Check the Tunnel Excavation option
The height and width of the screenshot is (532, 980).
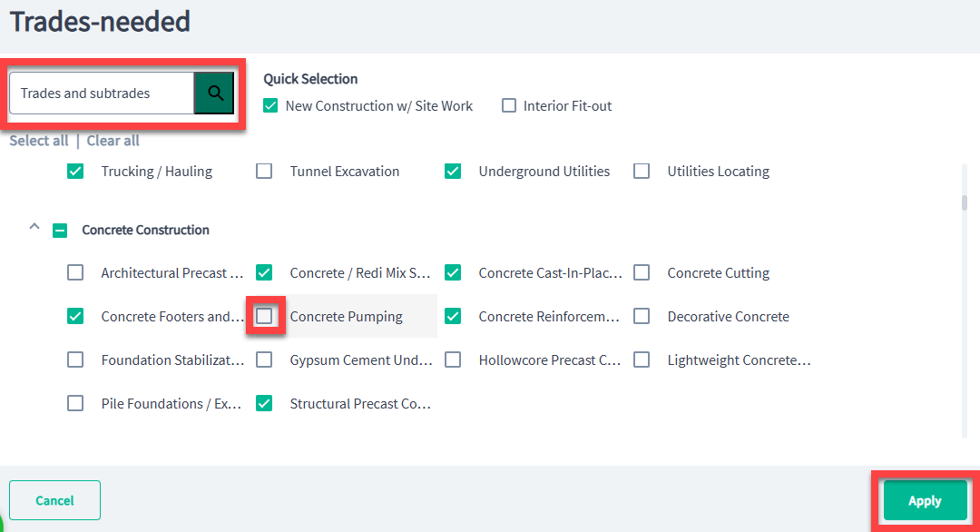(264, 172)
